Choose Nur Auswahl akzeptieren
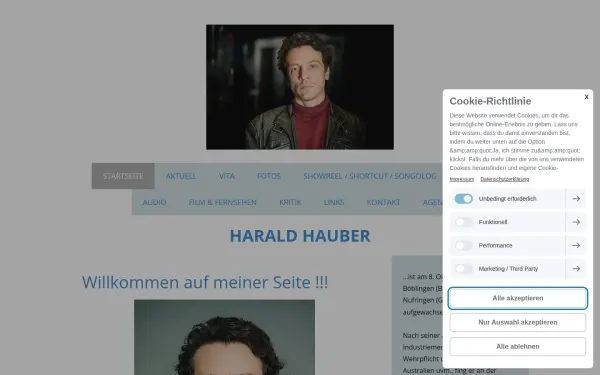 click(517, 322)
